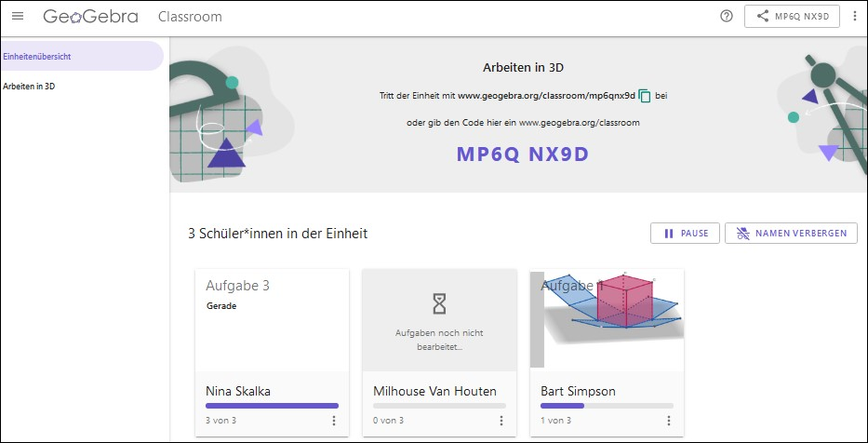This screenshot has height=443, width=868.
Task: Open Bart Simpson's 3D cube thumbnail
Action: pos(607,319)
